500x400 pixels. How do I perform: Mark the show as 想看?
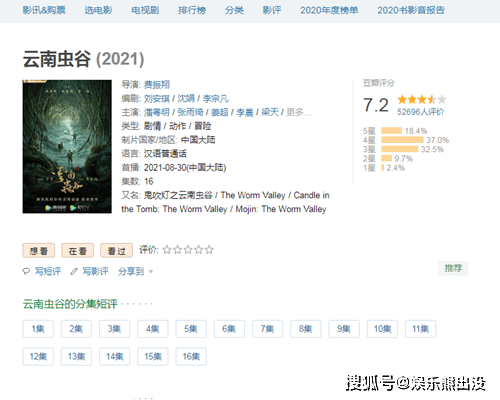(x=39, y=251)
